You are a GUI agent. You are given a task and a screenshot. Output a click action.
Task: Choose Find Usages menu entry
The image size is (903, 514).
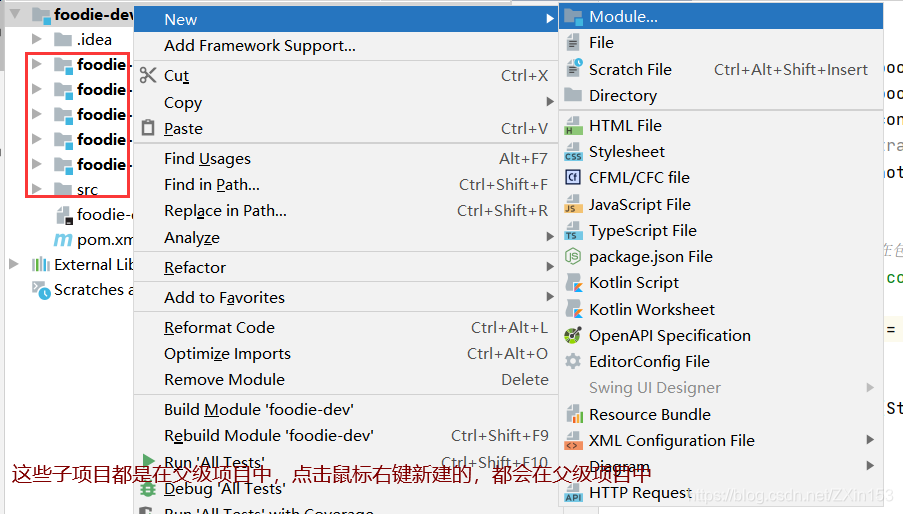point(346,158)
